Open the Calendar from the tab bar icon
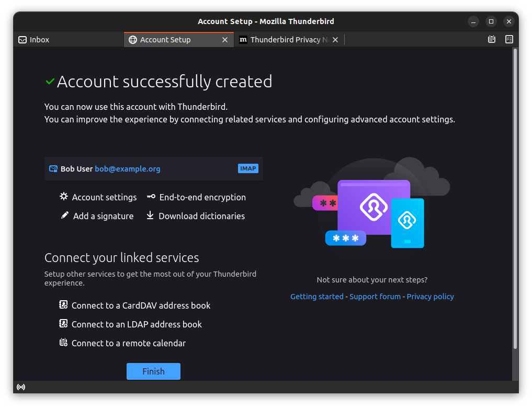 pos(491,39)
